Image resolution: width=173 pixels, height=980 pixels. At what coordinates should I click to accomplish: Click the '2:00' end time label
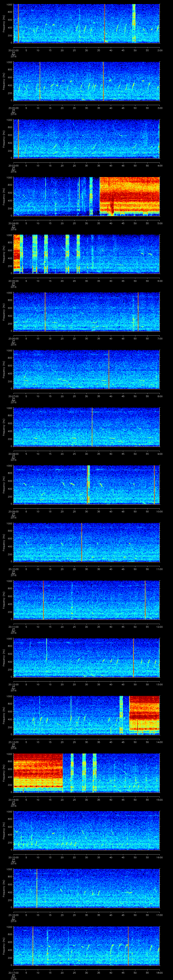[x=160, y=50]
